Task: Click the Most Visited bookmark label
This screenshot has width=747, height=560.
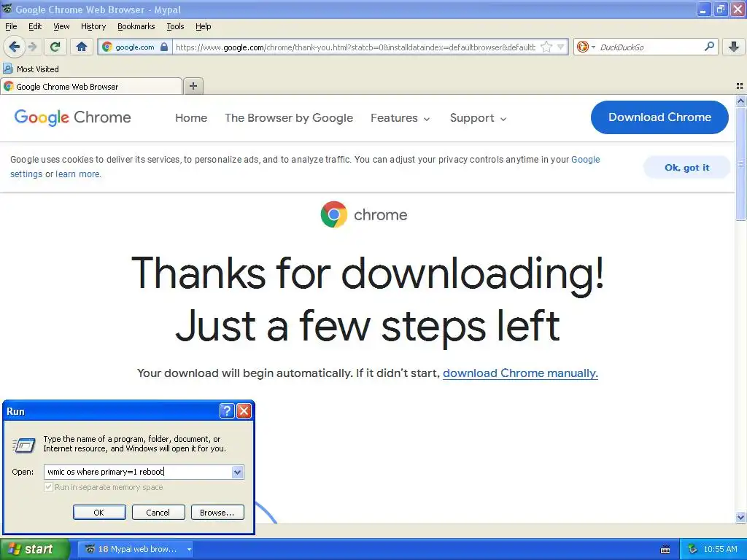Action: [x=38, y=69]
